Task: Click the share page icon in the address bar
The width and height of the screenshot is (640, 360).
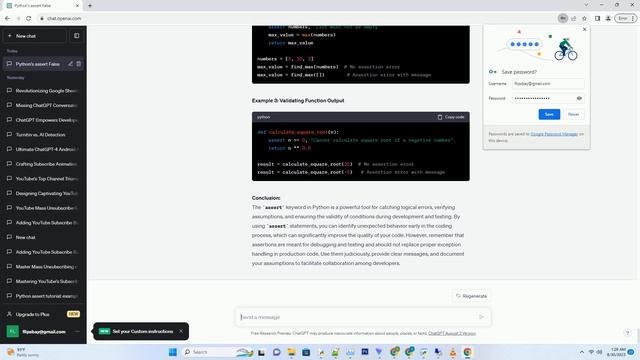Action: pyautogui.click(x=574, y=18)
